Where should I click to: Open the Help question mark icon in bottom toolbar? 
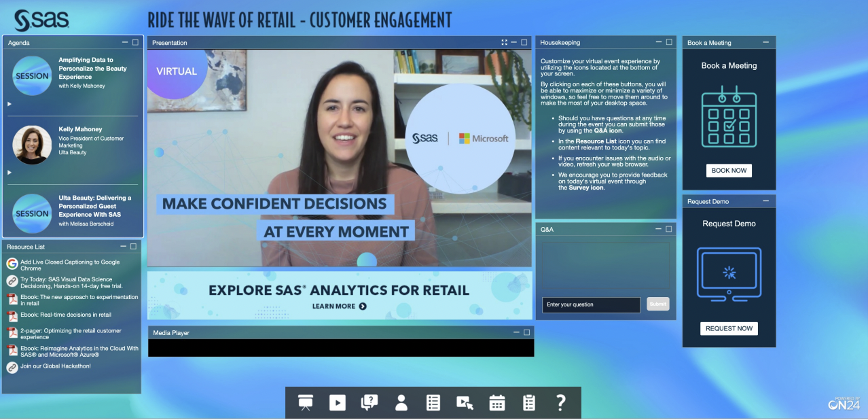tap(560, 402)
